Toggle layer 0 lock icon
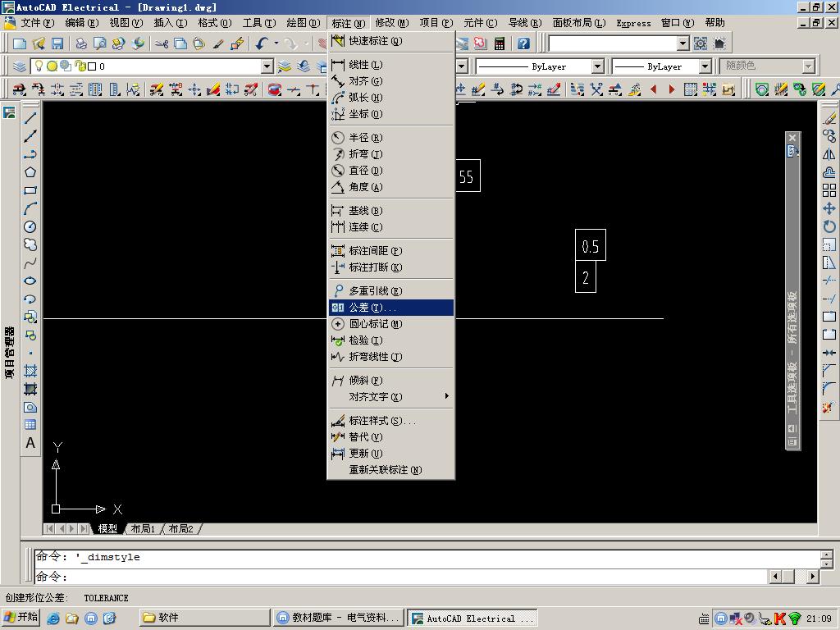The image size is (840, 630). click(80, 66)
